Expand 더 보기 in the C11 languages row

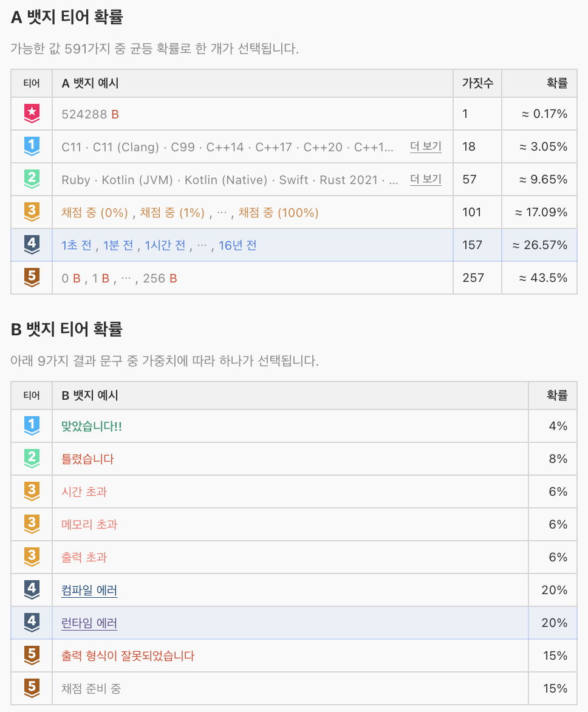pyautogui.click(x=425, y=146)
